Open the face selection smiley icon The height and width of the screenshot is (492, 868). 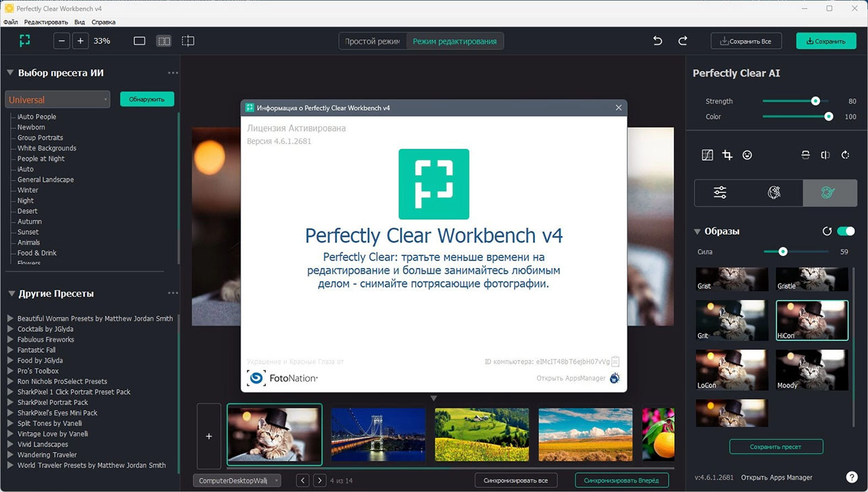point(747,155)
